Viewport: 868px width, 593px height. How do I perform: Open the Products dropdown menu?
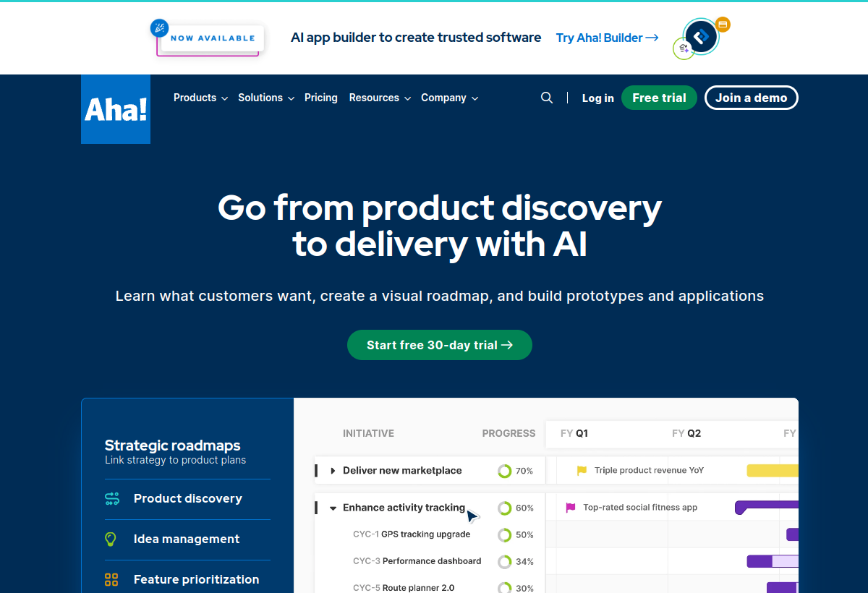[x=200, y=98]
